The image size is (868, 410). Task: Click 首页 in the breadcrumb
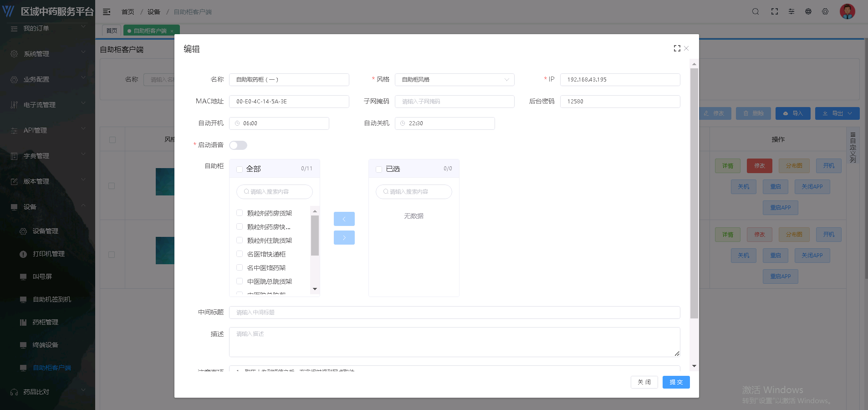pyautogui.click(x=128, y=12)
